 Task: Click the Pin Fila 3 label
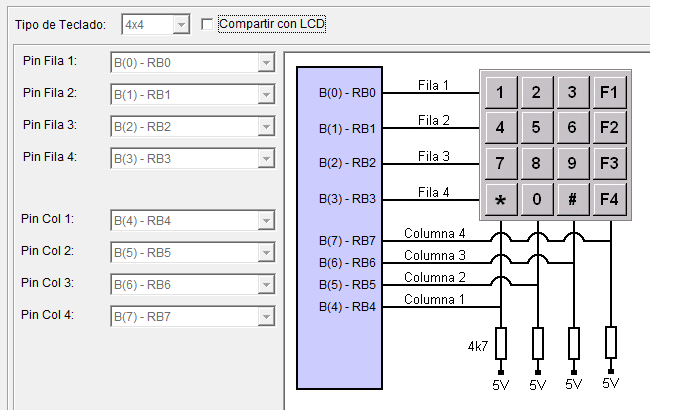coord(50,125)
